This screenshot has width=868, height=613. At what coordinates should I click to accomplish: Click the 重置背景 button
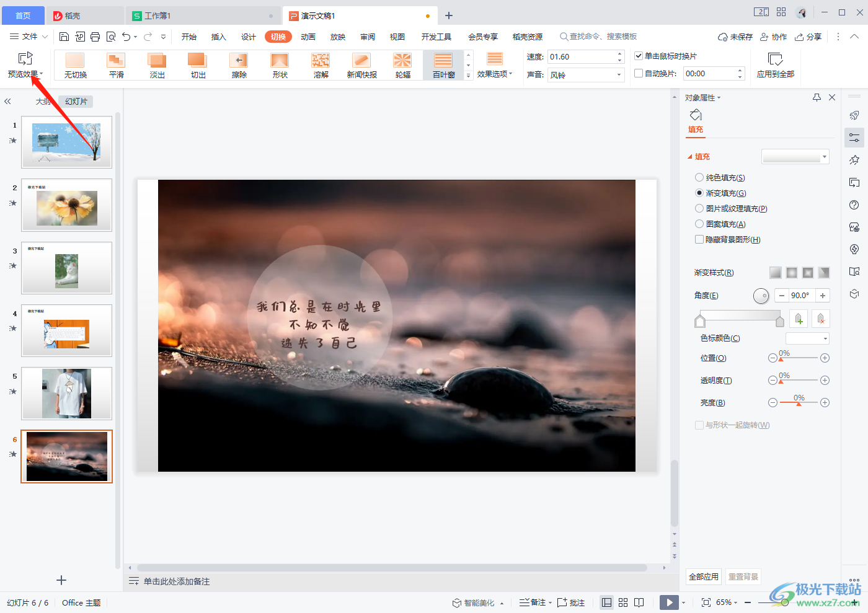743,576
